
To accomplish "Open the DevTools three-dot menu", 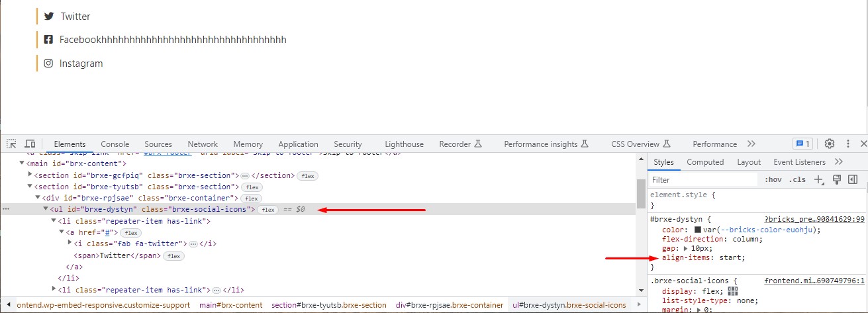I will 848,144.
